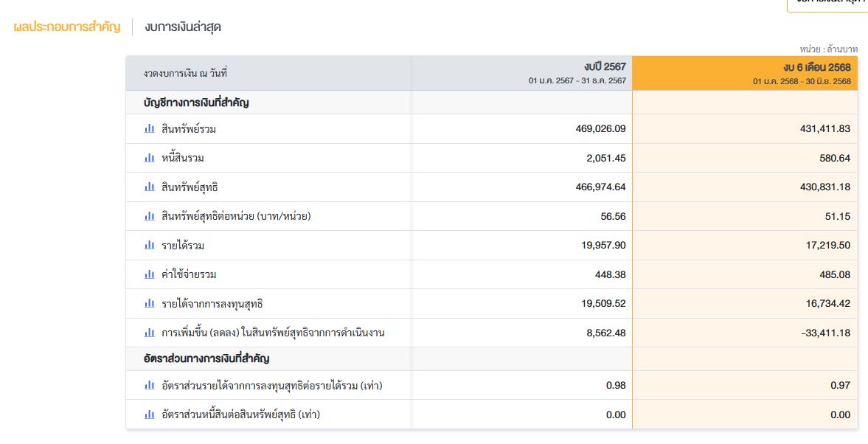Select the งบการเงินล่าสุด tab heading
The image size is (868, 444).
point(183,27)
